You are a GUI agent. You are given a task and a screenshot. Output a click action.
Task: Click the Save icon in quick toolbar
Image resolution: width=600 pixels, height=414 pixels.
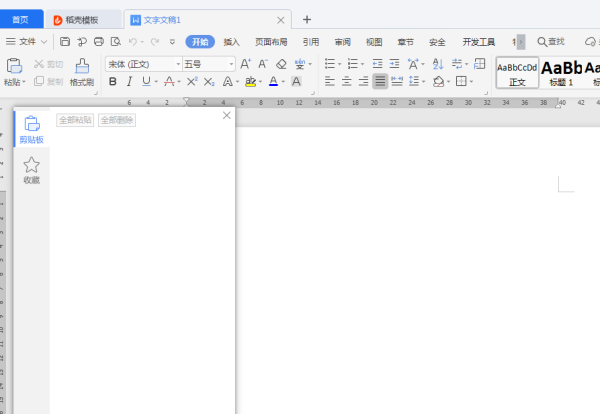click(x=65, y=41)
